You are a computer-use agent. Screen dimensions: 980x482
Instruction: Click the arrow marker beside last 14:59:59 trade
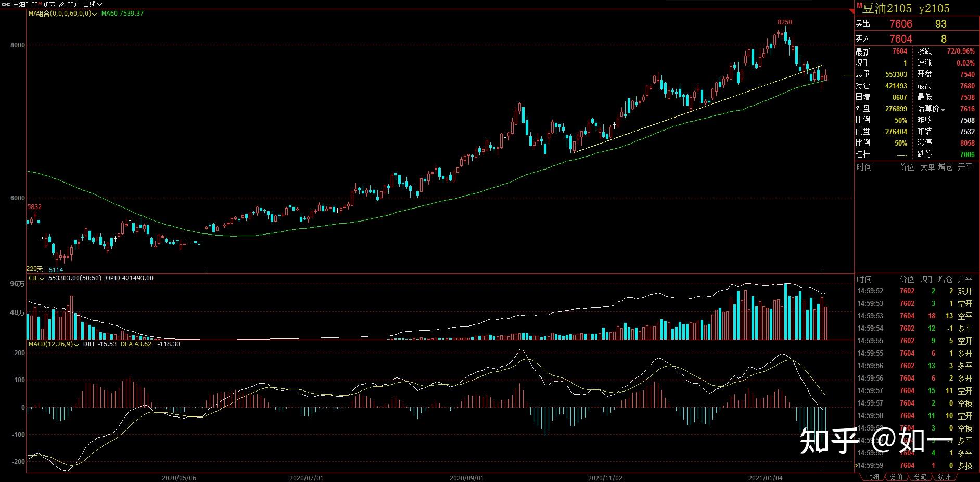(856, 465)
